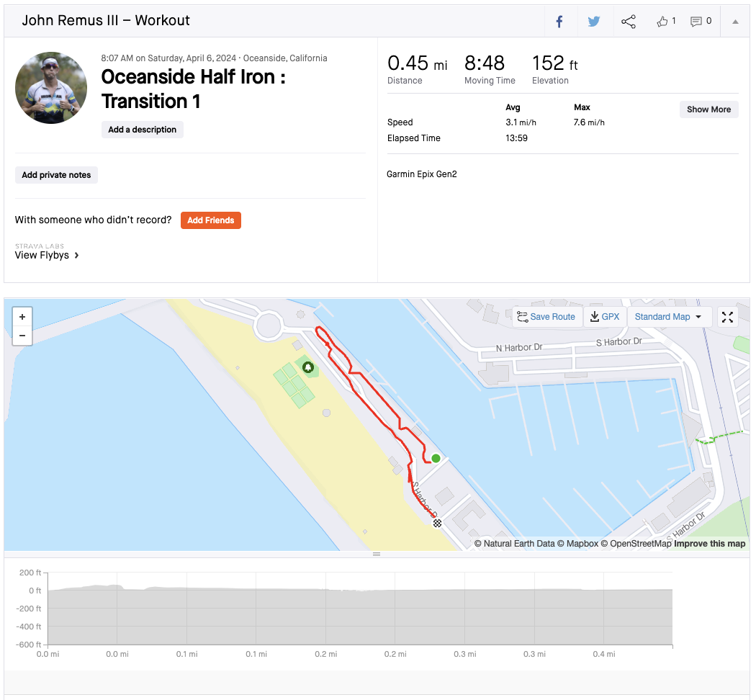Screen dimensions: 756x700
Task: Open the Standard Map dropdown
Action: [668, 317]
